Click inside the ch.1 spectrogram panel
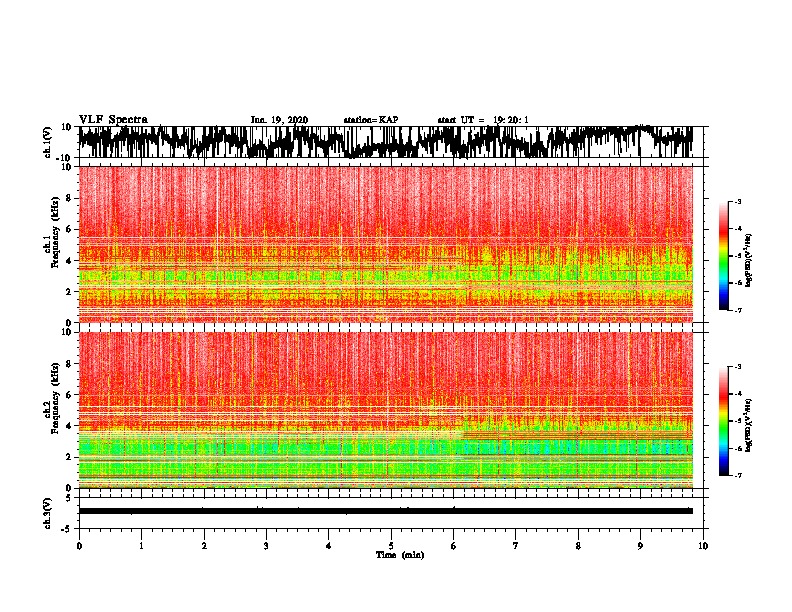792x612 pixels. point(386,244)
